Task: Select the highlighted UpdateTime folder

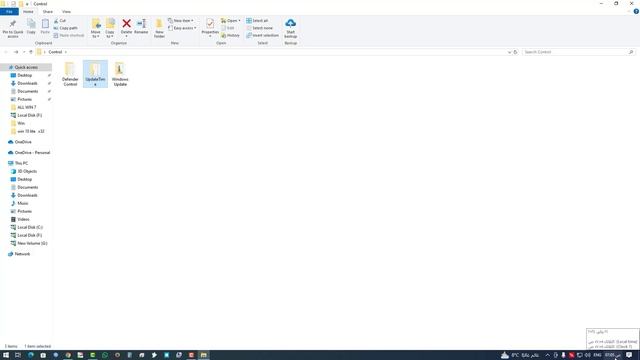Action: [x=95, y=74]
